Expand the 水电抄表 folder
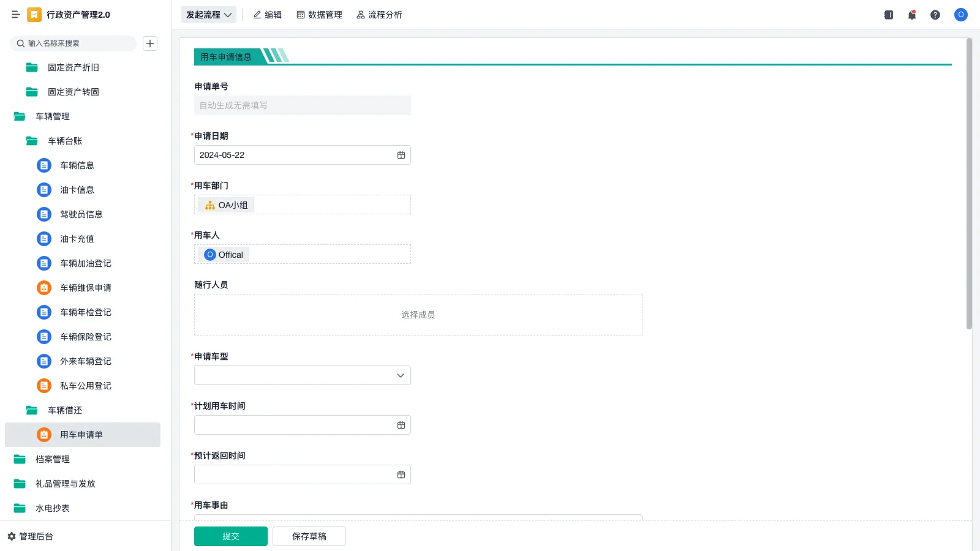Image resolution: width=980 pixels, height=551 pixels. (x=83, y=508)
